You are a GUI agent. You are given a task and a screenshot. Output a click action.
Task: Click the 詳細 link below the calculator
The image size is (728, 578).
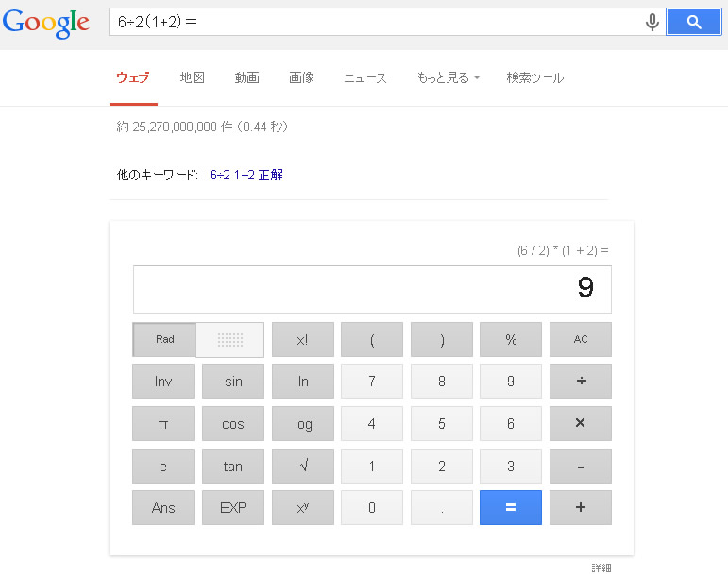pos(601,568)
